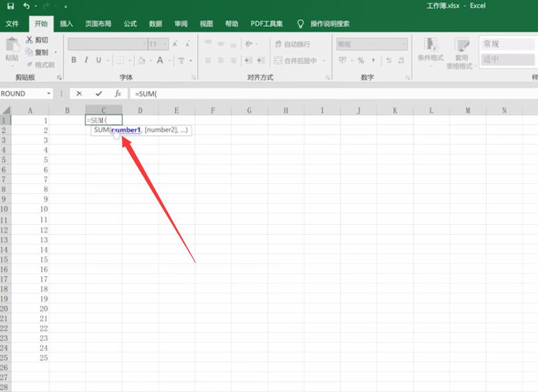Open Format as Table menu
Screen dimensions: 538x392
coord(461,52)
